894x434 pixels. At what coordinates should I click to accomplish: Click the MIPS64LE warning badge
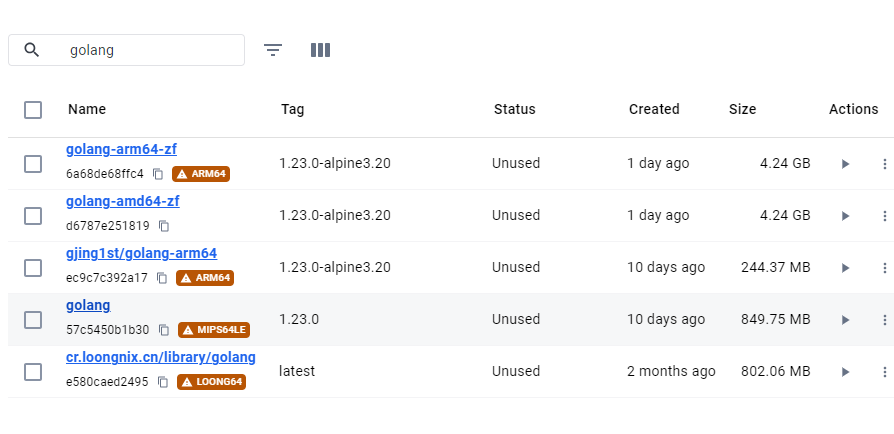coord(214,330)
